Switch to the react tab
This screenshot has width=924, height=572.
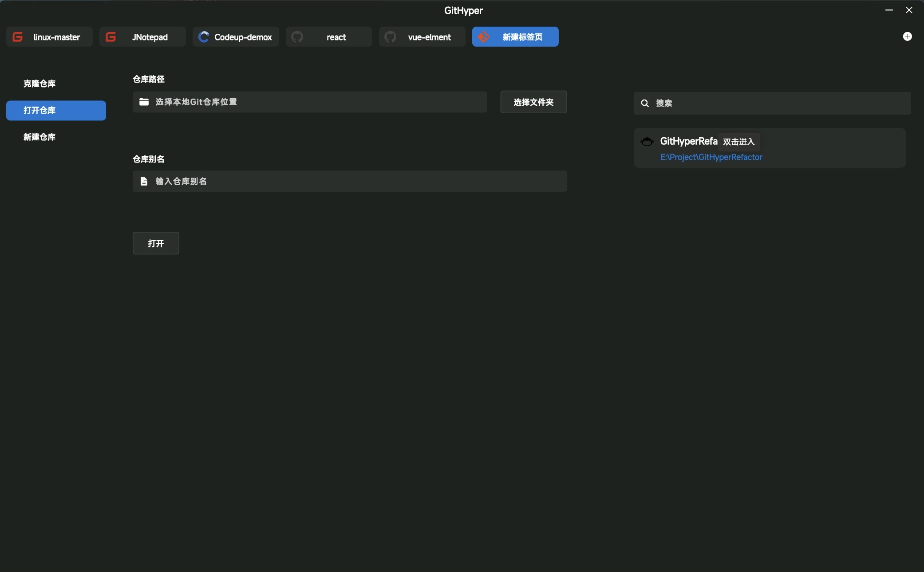pyautogui.click(x=329, y=37)
